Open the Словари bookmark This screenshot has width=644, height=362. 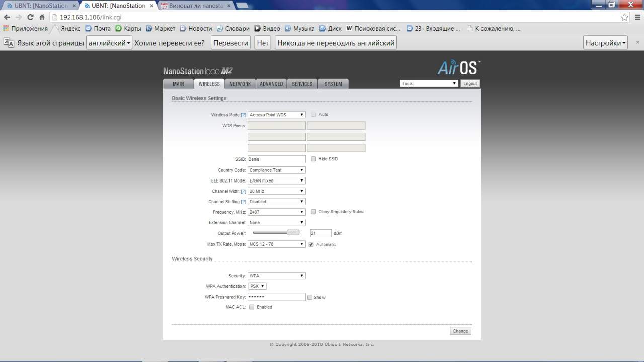(233, 29)
